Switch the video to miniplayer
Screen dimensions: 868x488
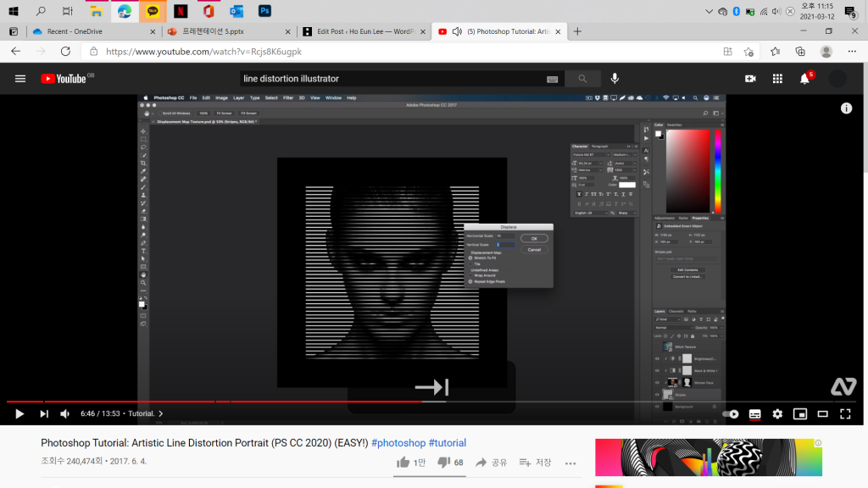coord(800,413)
